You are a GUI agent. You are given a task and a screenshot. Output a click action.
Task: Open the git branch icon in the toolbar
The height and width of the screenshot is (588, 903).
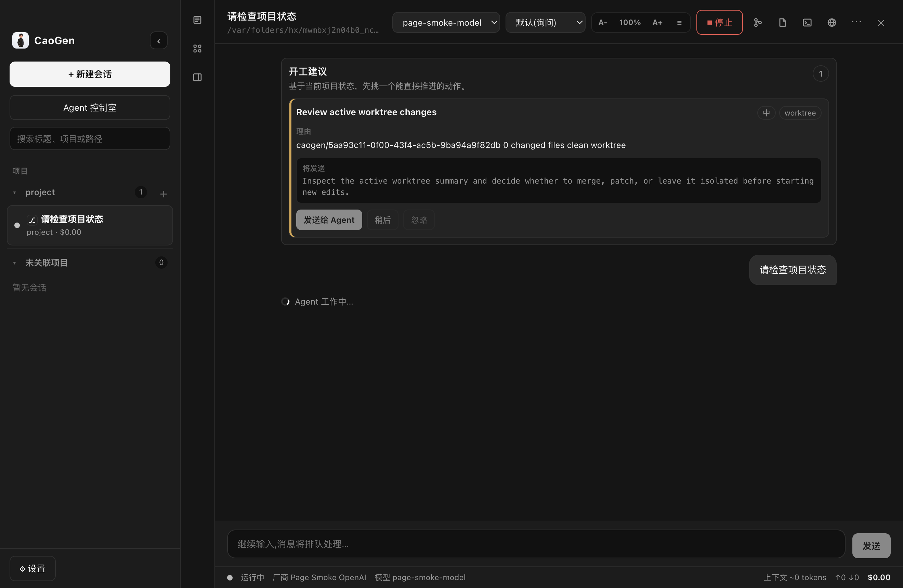(758, 23)
